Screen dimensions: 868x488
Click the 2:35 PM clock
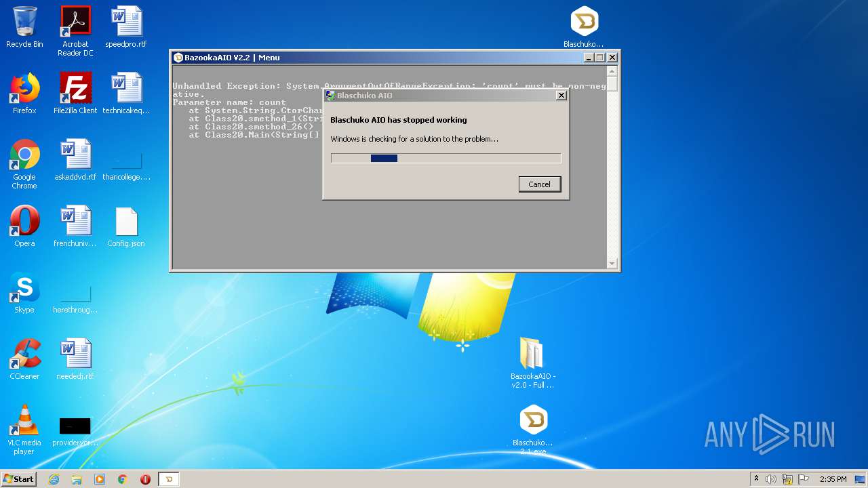(833, 479)
